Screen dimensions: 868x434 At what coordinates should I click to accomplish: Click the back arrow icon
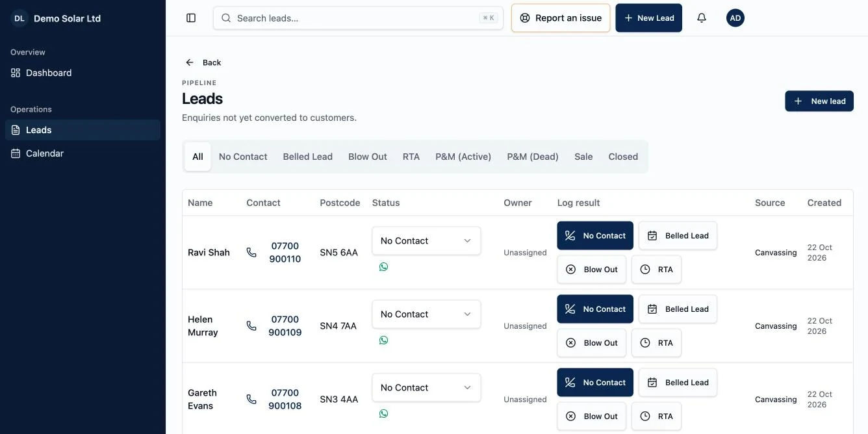click(x=190, y=62)
